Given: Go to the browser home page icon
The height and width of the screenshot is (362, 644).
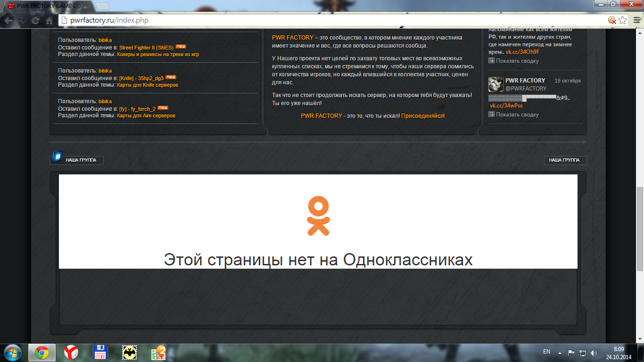Looking at the screenshot, I should [x=49, y=20].
